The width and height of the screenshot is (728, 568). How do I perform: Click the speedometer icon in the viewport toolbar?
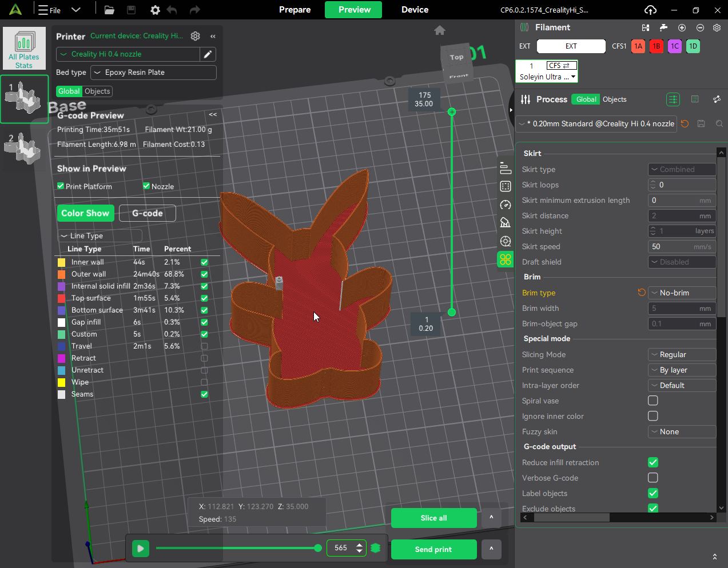click(506, 205)
